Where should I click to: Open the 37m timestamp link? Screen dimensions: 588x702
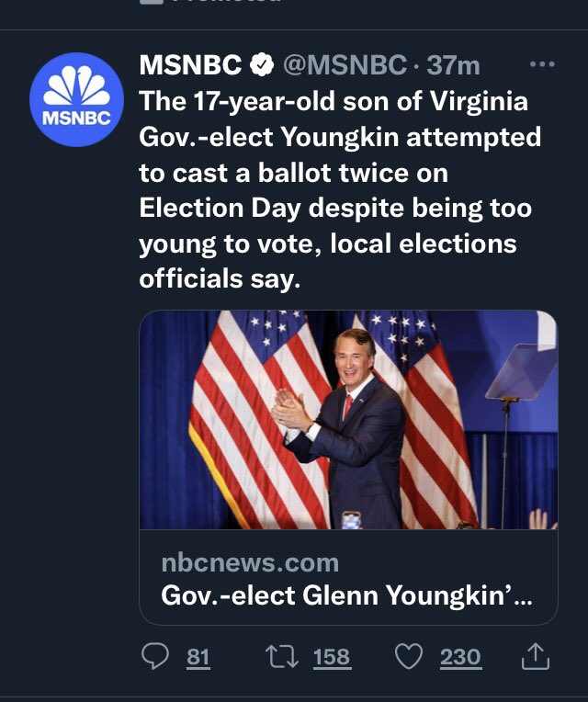453,65
